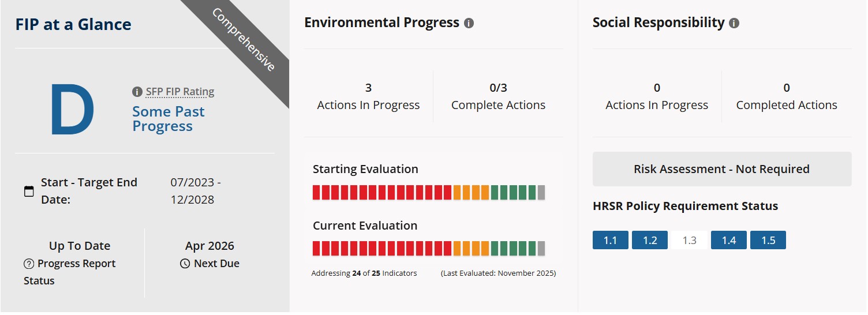The width and height of the screenshot is (868, 315).
Task: Click the Comprehensive corner ribbon
Action: point(244,39)
